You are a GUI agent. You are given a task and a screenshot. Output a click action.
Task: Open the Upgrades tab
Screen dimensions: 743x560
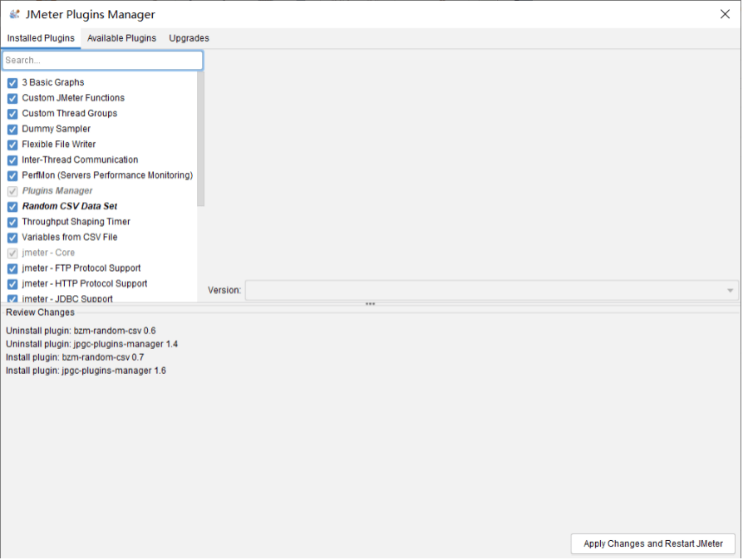(x=189, y=38)
